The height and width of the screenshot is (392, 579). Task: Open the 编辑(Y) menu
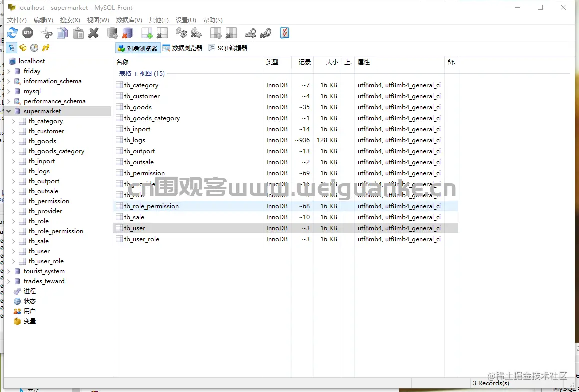coord(43,20)
